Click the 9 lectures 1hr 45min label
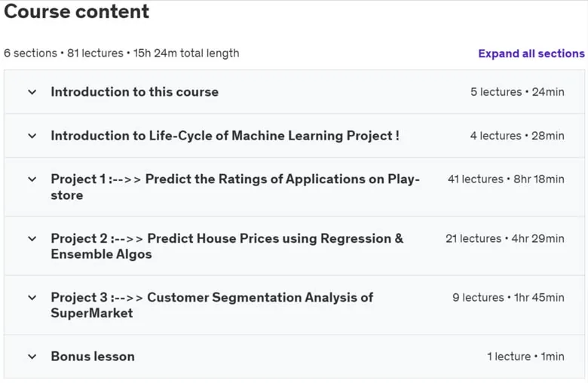 (508, 298)
